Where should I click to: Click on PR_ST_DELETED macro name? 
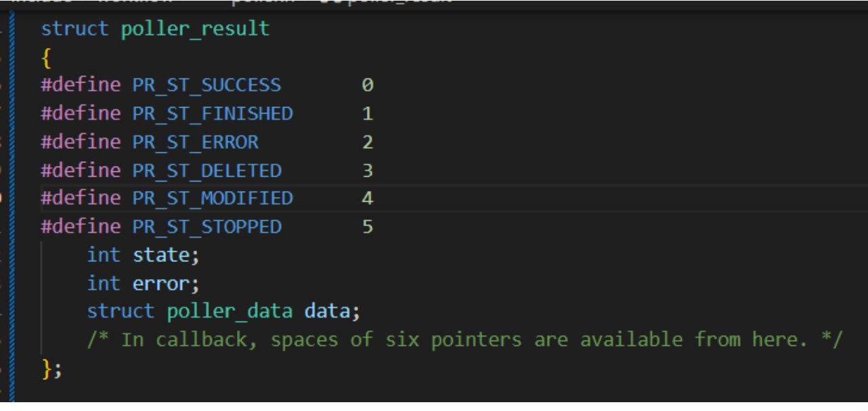tap(207, 170)
